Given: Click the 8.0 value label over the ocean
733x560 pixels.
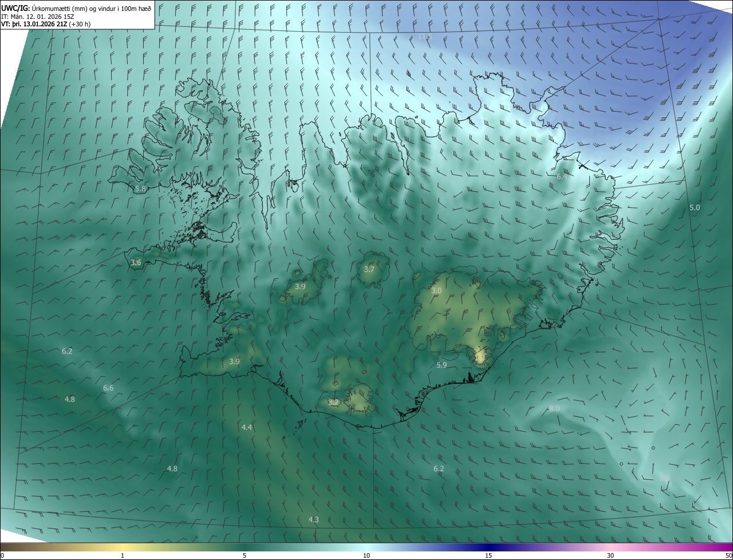Looking at the screenshot, I should (554, 409).
